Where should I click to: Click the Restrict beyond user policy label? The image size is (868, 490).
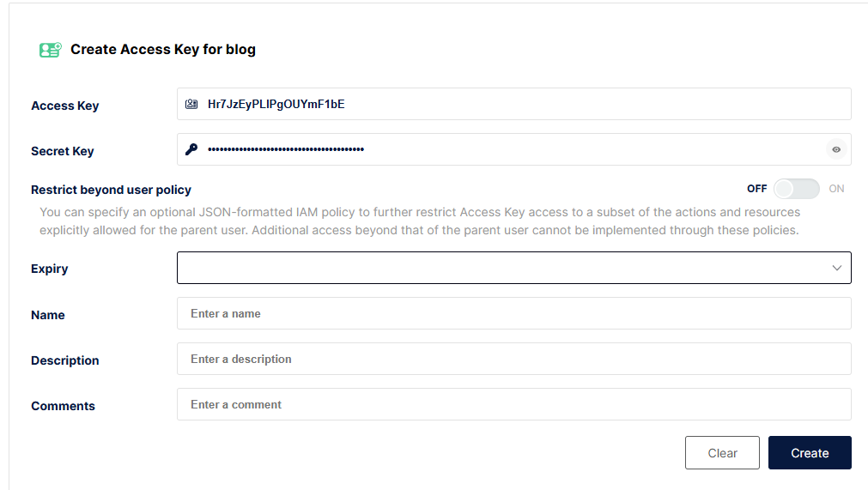(x=111, y=190)
